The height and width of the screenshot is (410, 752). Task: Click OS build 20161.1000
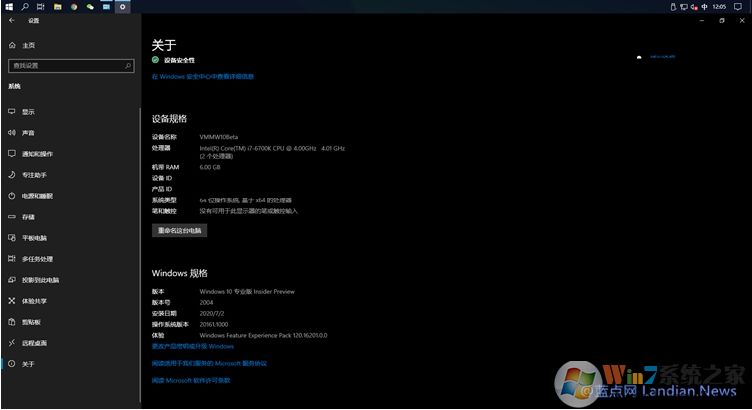[x=214, y=325]
